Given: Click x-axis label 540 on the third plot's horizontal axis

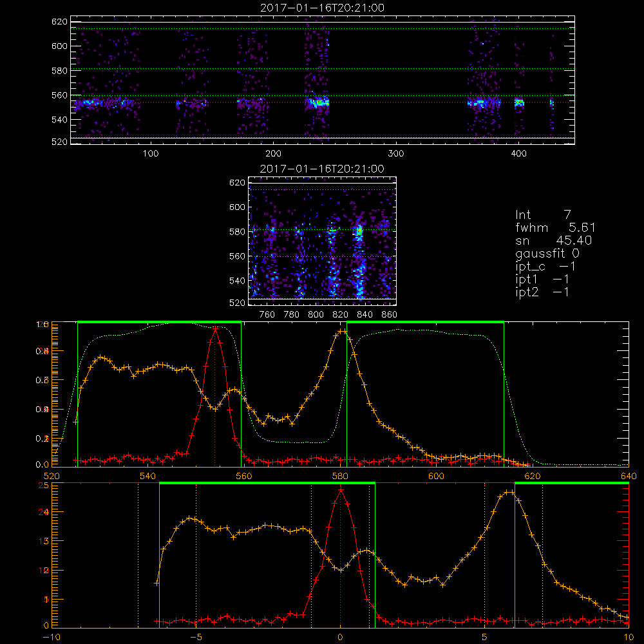Looking at the screenshot, I should [x=148, y=476].
